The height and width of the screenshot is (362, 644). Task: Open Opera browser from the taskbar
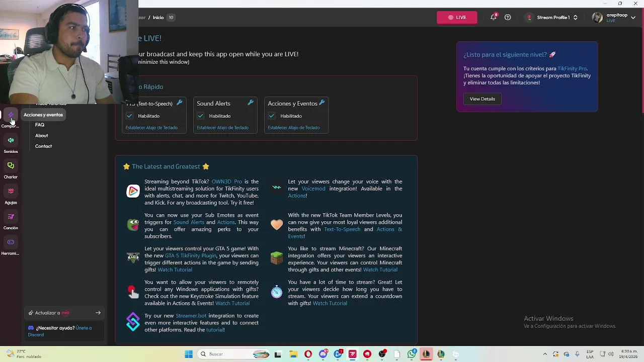point(308,354)
